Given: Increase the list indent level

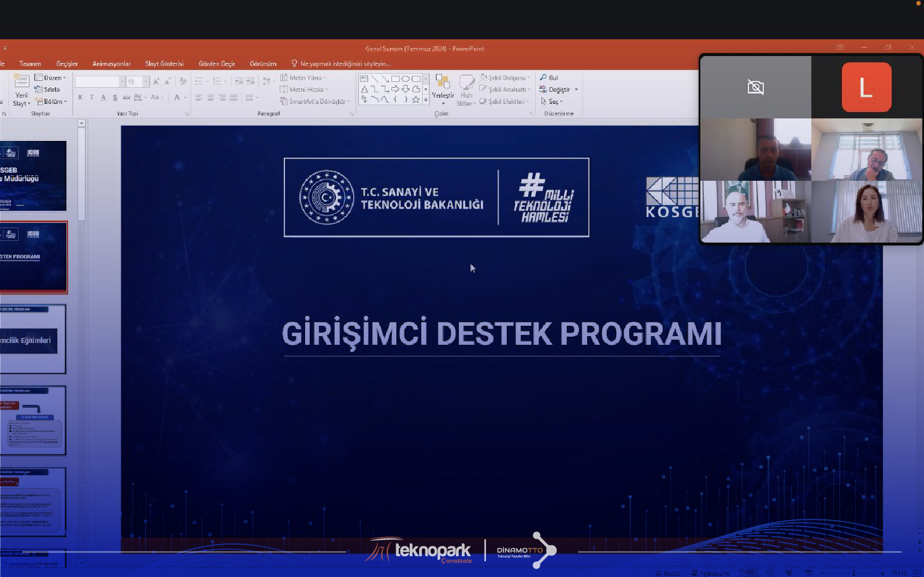Looking at the screenshot, I should 250,81.
